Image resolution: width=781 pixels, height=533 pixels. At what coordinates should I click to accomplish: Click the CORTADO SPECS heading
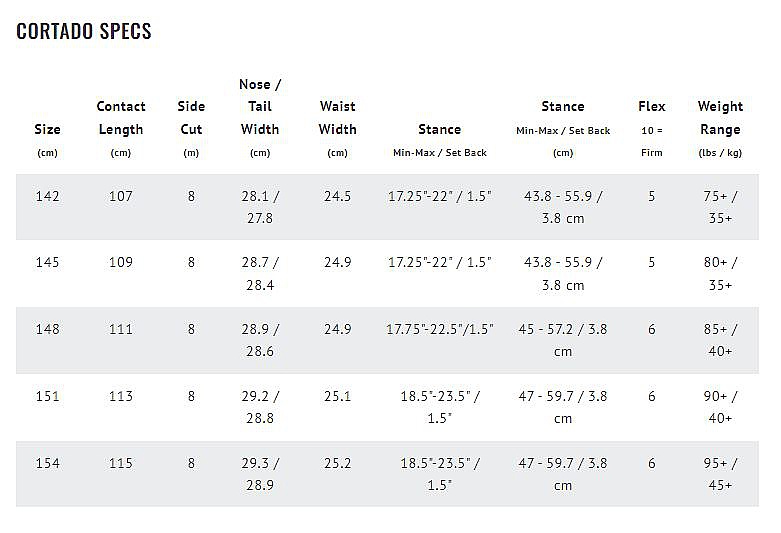click(84, 31)
